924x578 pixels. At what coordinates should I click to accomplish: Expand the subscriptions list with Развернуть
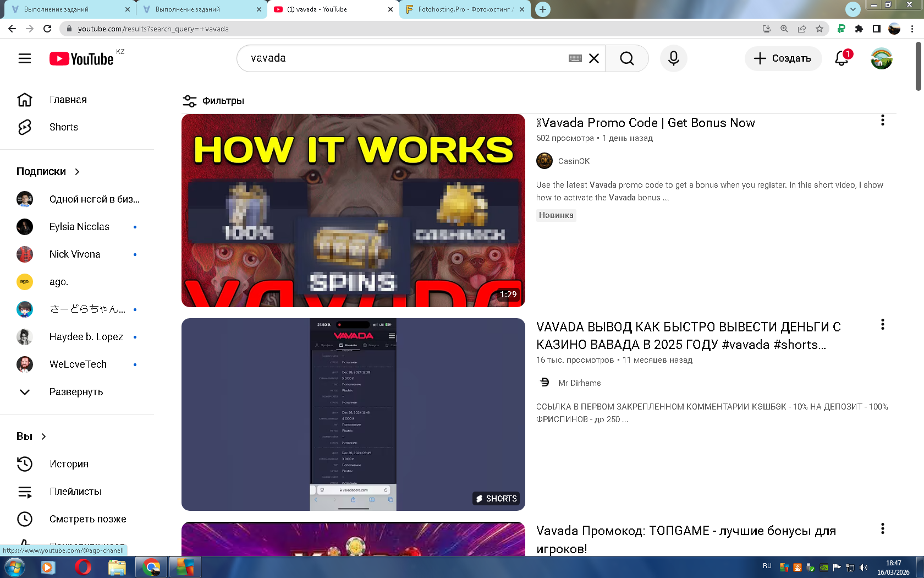coord(77,392)
